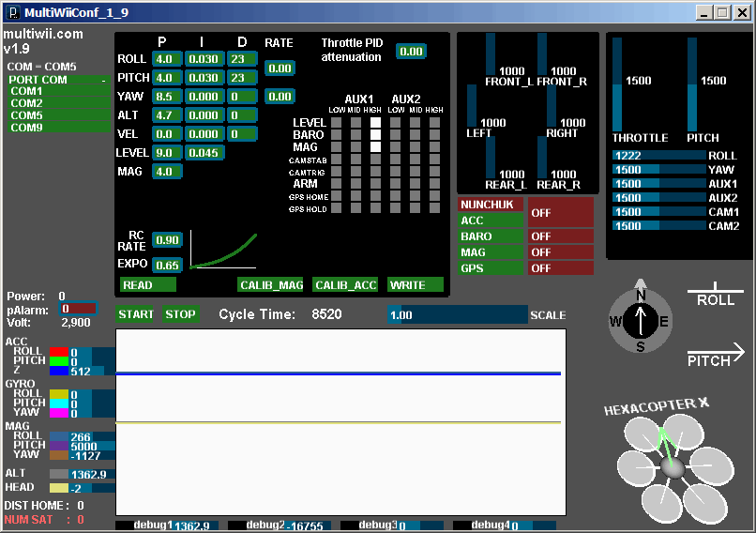Screen dimensions: 756x533
Task: Click the ALT P value 4.7
Action: coord(167,115)
